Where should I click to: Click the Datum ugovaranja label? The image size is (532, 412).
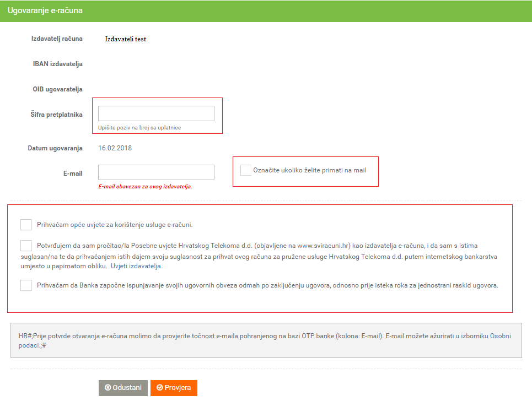click(55, 148)
